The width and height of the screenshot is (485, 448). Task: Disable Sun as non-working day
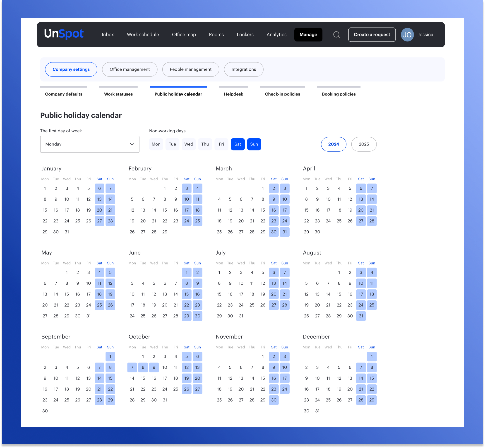click(254, 144)
